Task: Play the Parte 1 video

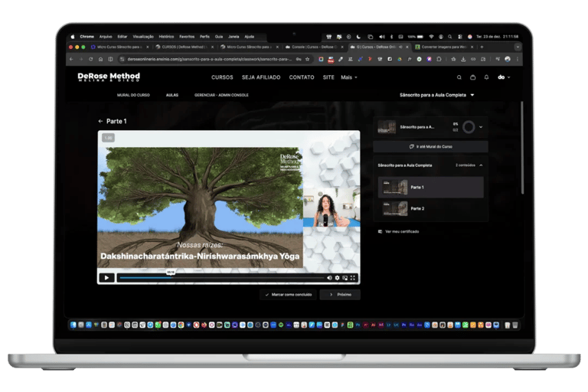Action: [106, 278]
